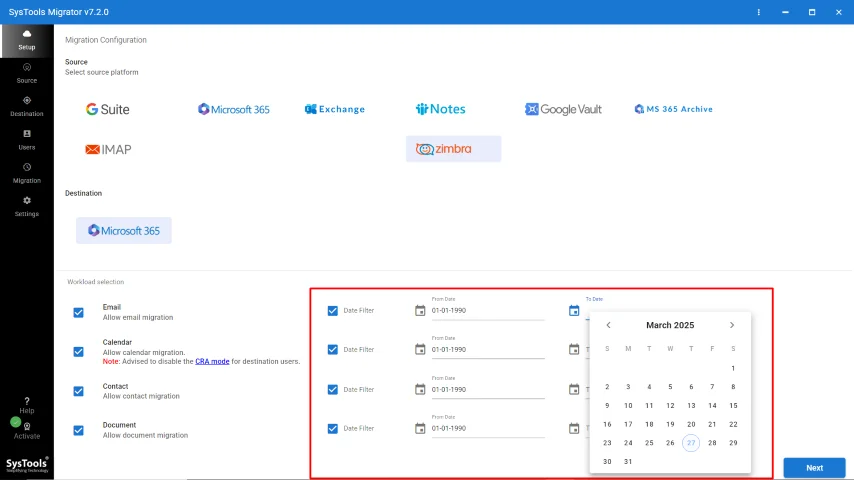The image size is (854, 480).
Task: Open Contact row From Date picker icon
Action: point(420,390)
